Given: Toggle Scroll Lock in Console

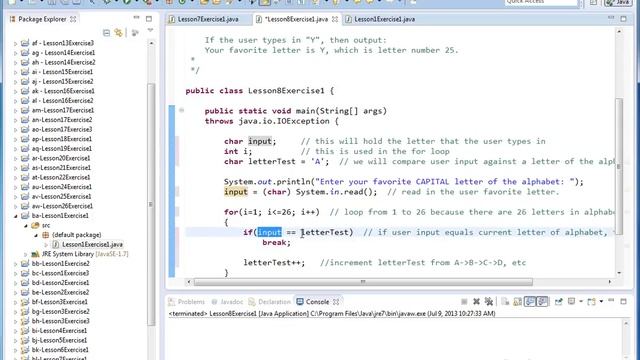Looking at the screenshot, I should (x=517, y=302).
